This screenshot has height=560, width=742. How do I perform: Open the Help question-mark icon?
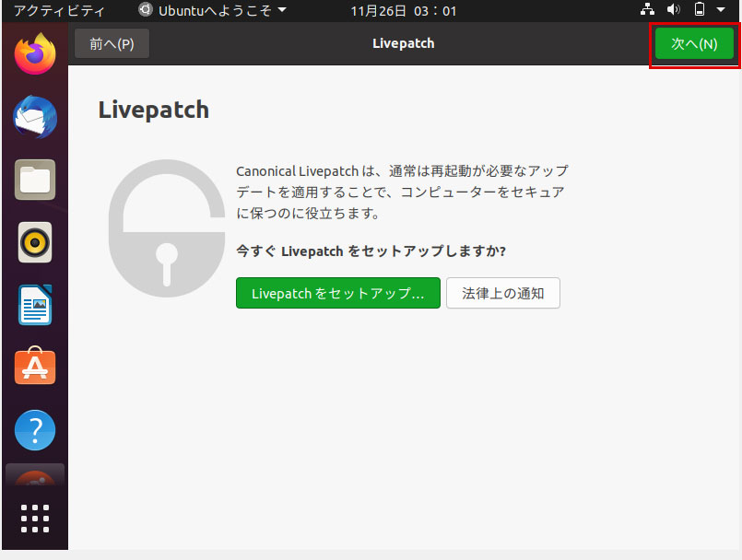click(x=35, y=430)
